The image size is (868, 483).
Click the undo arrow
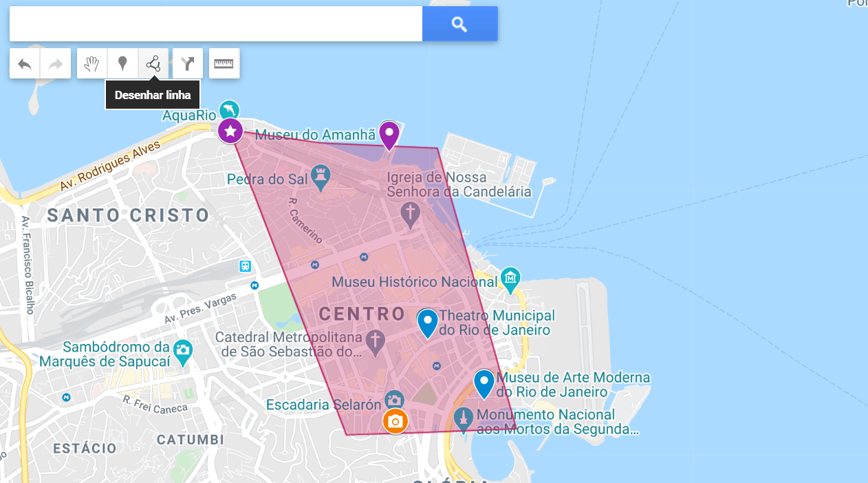click(24, 63)
